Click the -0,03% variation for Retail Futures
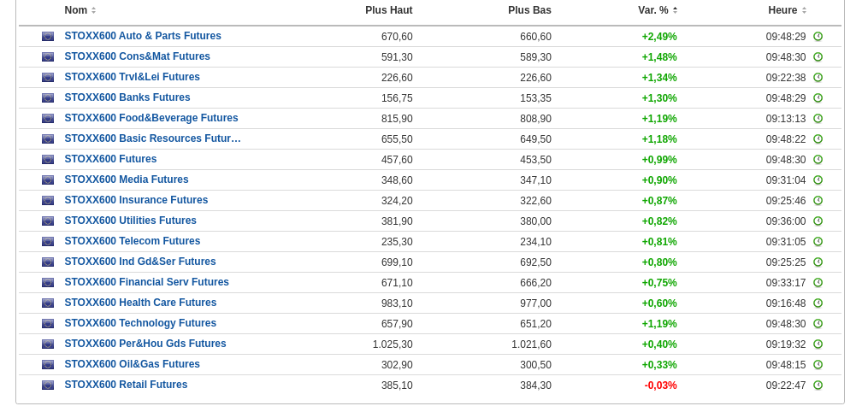Viewport: 868px width, 412px height. 660,386
